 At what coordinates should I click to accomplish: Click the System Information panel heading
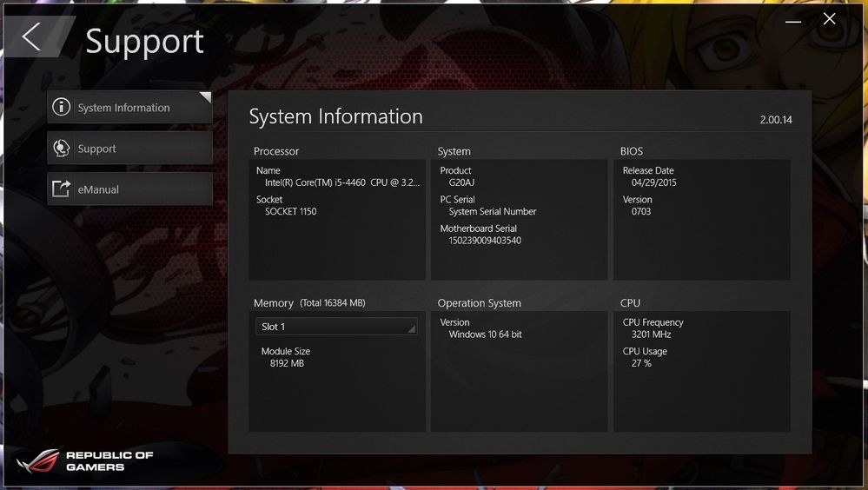[335, 116]
